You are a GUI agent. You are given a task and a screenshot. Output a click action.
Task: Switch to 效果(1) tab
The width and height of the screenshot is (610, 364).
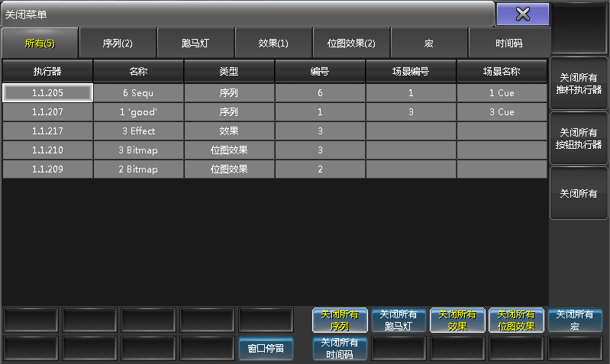click(x=273, y=43)
